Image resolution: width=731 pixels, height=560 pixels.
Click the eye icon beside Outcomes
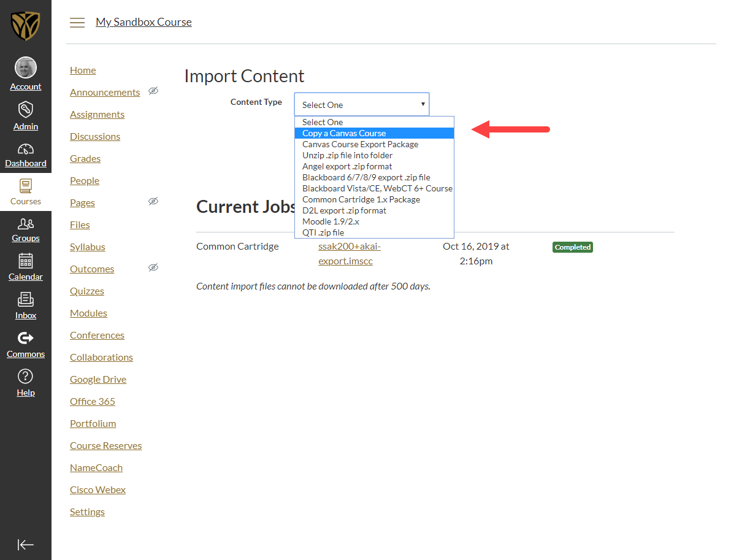(x=153, y=268)
